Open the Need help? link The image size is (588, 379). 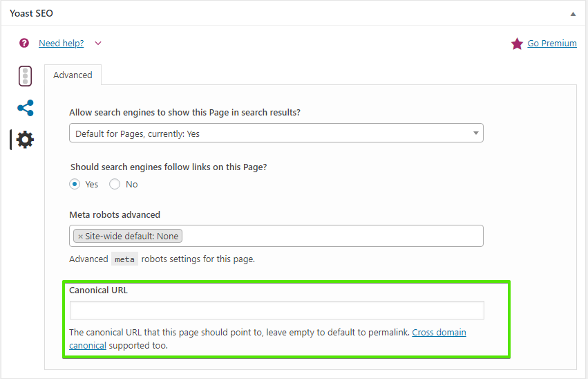(x=61, y=43)
